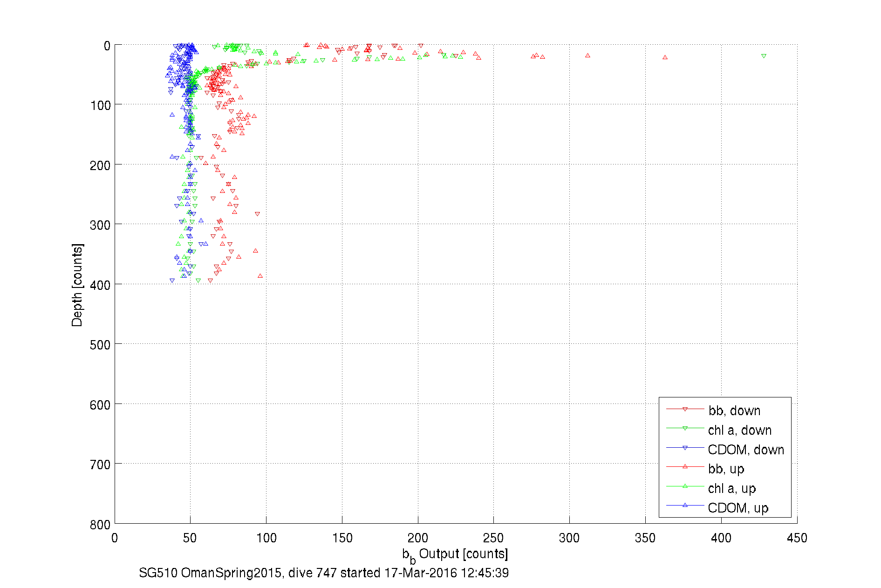Click the dive 747 caption text below plot
This screenshot has height=588, width=881.
coord(324,573)
